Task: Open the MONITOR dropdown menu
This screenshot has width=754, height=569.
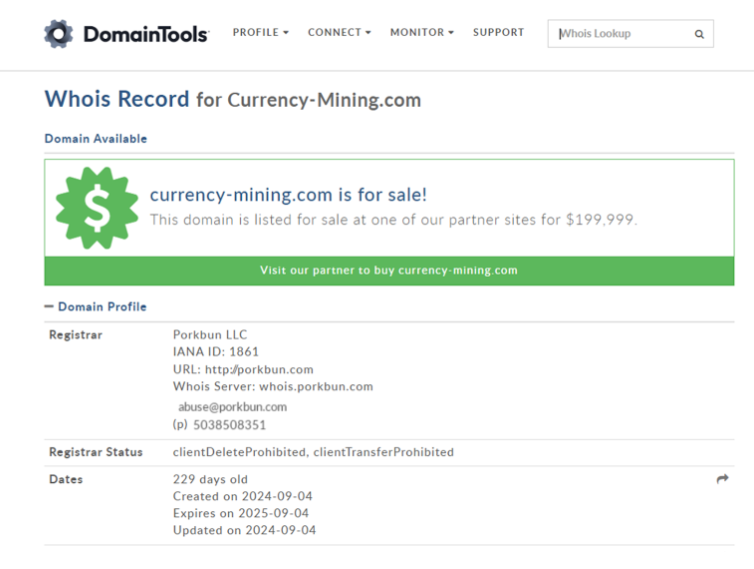Action: point(422,32)
